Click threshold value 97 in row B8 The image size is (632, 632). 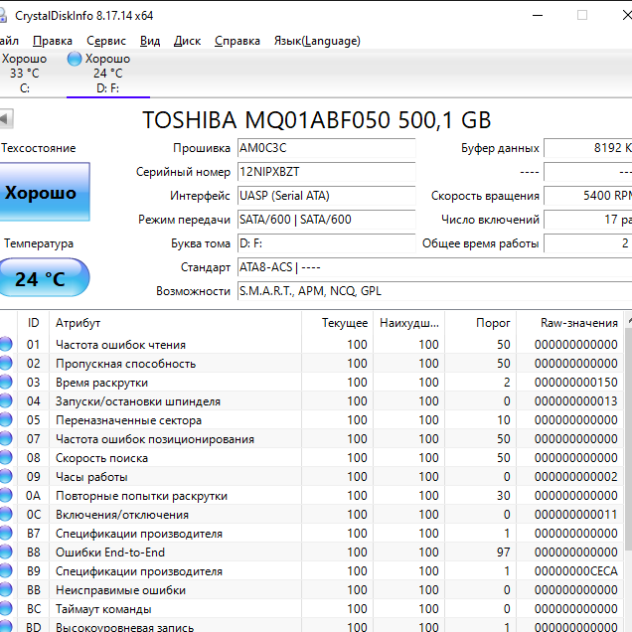click(x=503, y=552)
